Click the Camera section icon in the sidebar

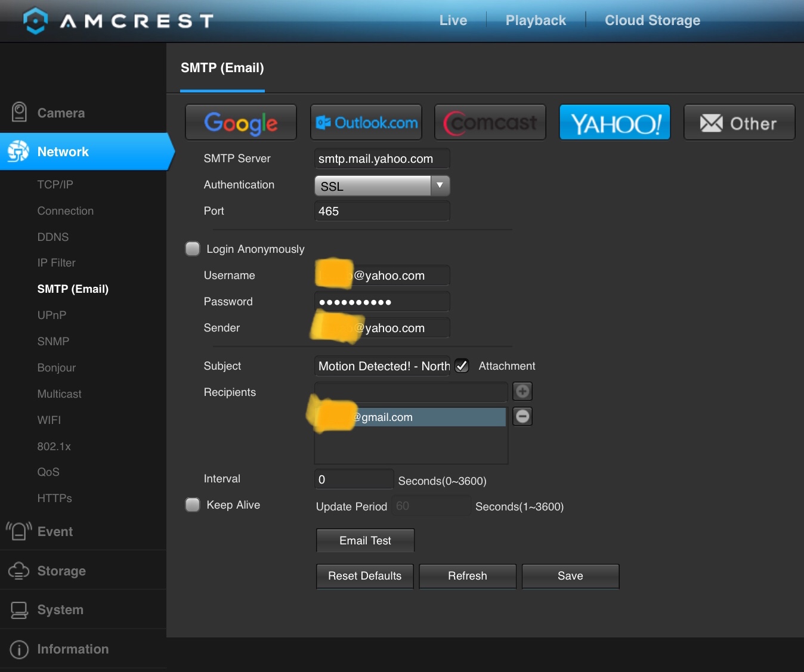[x=19, y=112]
